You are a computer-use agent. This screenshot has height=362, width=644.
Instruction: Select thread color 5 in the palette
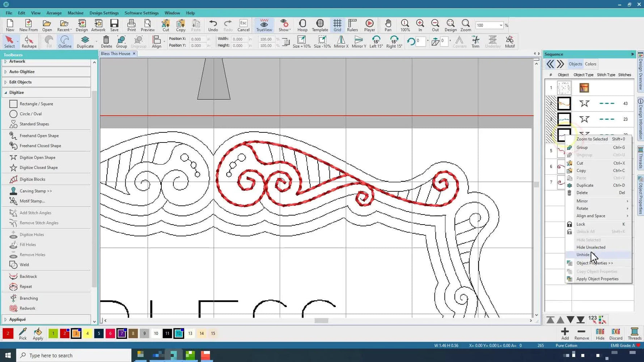99,333
